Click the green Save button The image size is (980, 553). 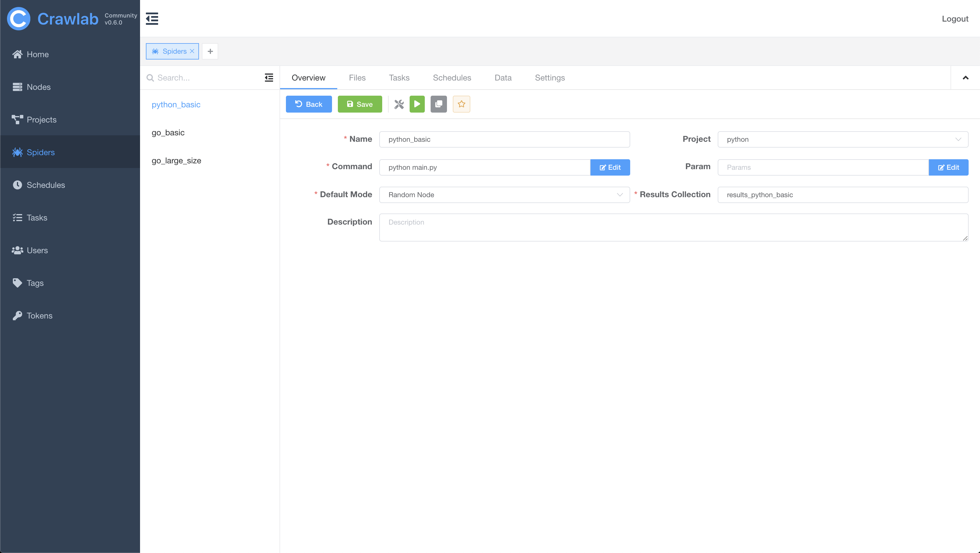[x=359, y=104]
